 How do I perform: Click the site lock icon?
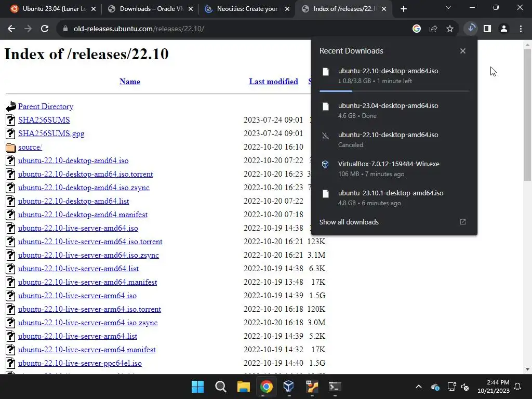(65, 29)
